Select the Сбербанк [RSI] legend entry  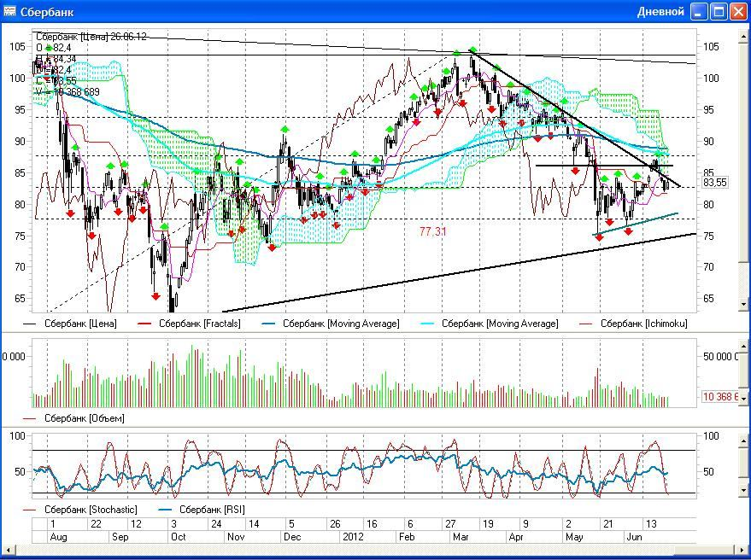[201, 510]
